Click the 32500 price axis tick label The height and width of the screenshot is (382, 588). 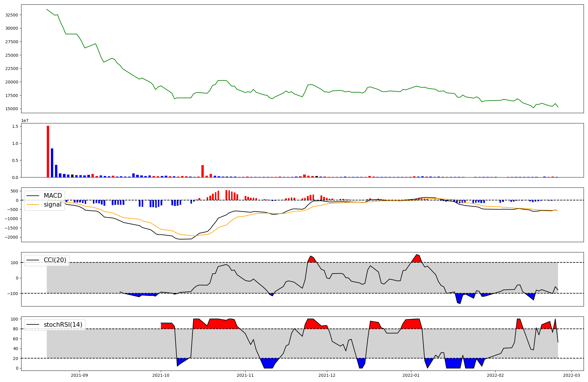tap(12, 15)
